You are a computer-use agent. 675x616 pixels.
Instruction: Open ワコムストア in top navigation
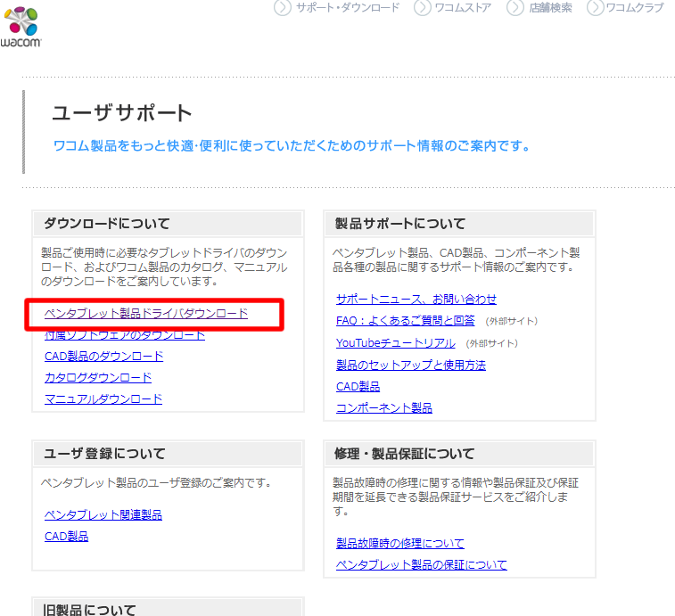(463, 8)
